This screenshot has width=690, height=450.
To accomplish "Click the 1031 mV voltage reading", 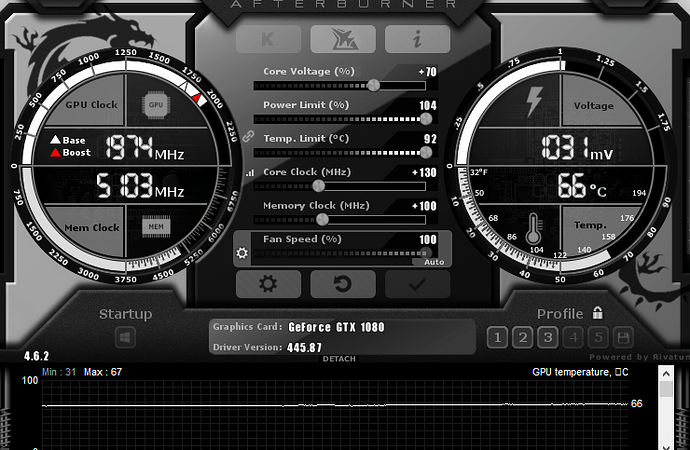I will click(x=577, y=147).
